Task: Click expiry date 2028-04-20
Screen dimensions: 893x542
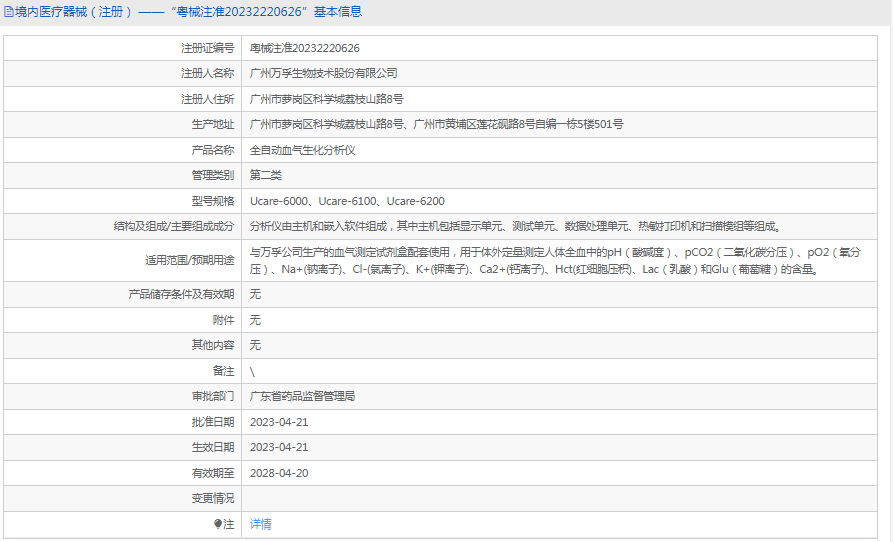Action: (279, 473)
